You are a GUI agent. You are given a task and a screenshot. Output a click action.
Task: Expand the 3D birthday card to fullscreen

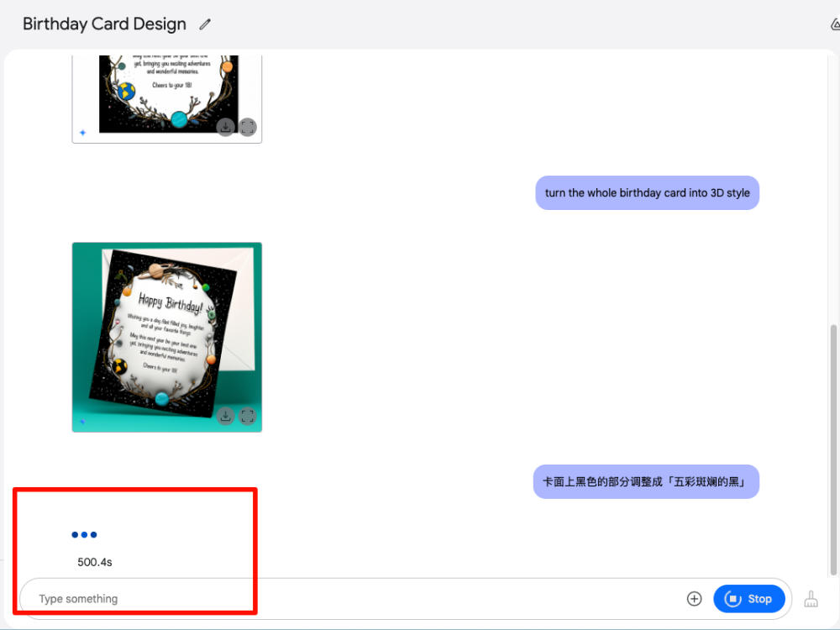click(x=248, y=416)
